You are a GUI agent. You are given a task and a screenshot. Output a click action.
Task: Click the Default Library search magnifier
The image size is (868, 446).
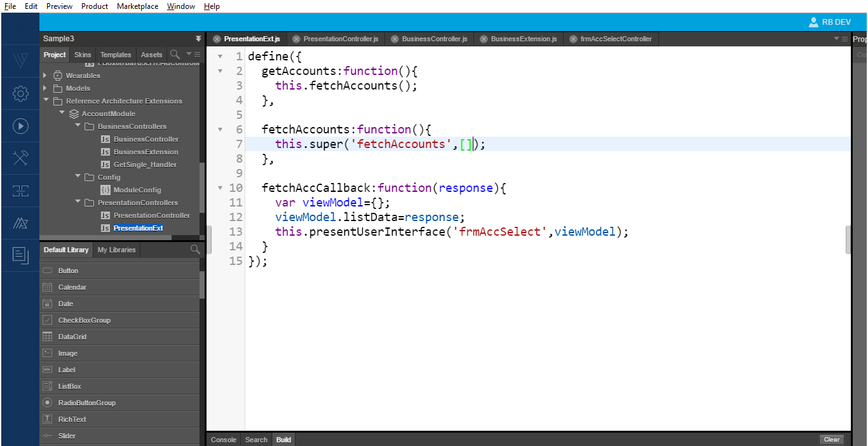(x=195, y=250)
